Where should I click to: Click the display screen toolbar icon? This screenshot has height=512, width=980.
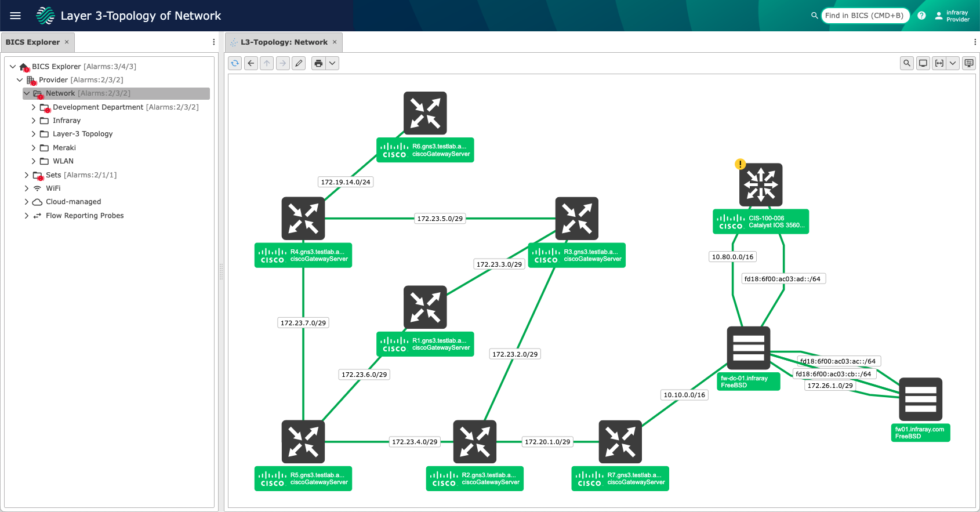point(923,63)
